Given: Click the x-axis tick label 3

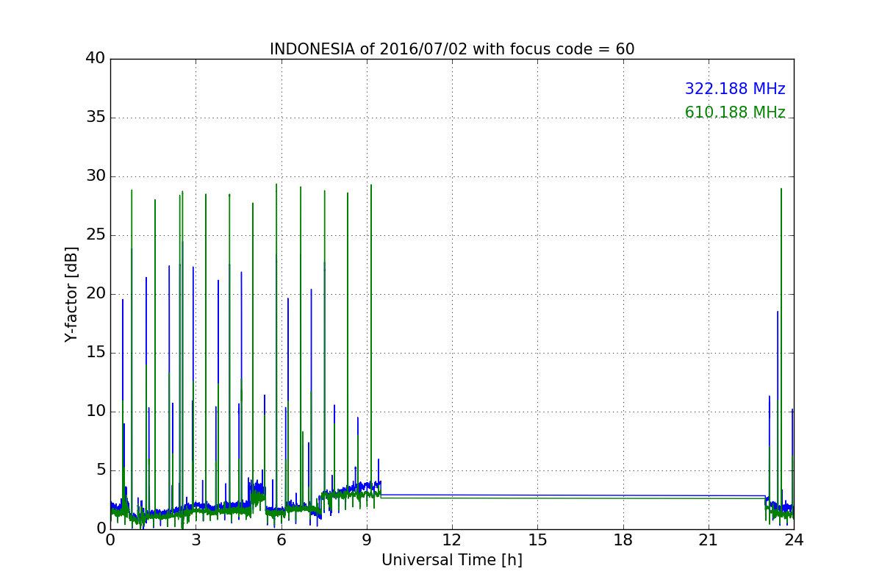Looking at the screenshot, I should click(196, 540).
